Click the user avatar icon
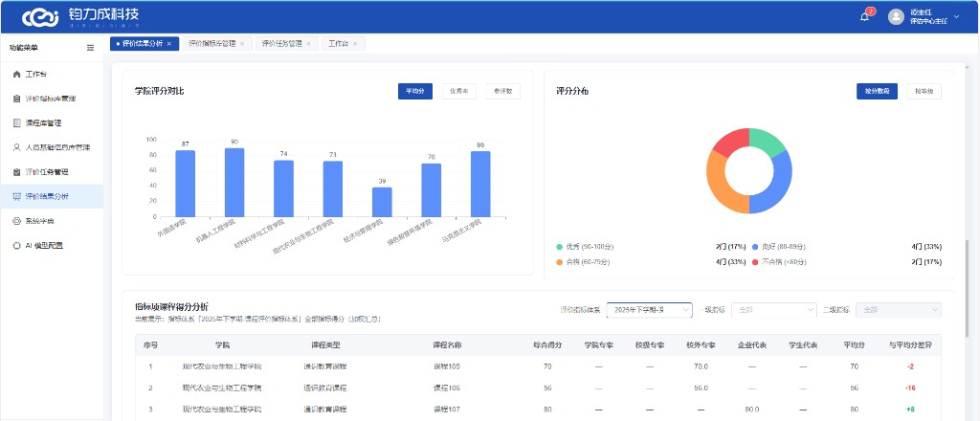Image resolution: width=980 pixels, height=421 pixels. [896, 17]
